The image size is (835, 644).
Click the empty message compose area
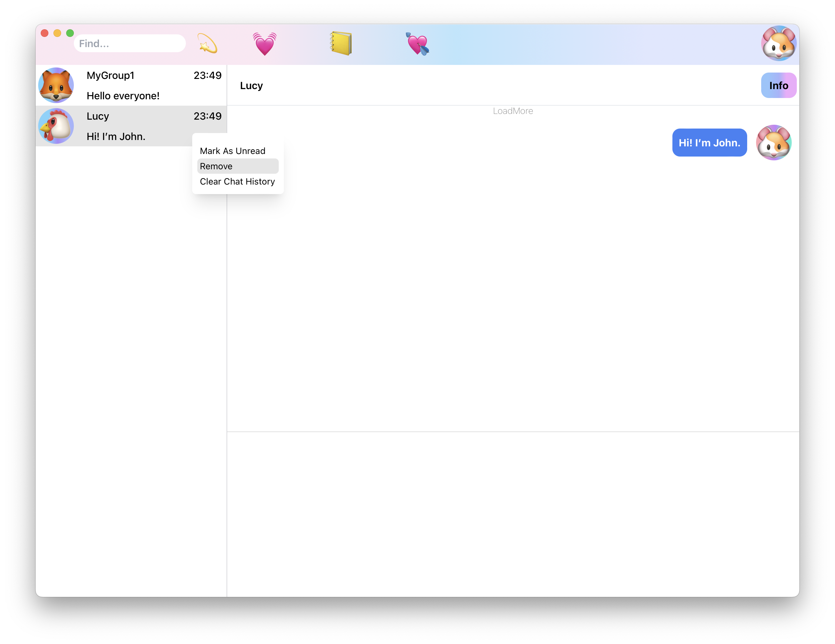(512, 512)
